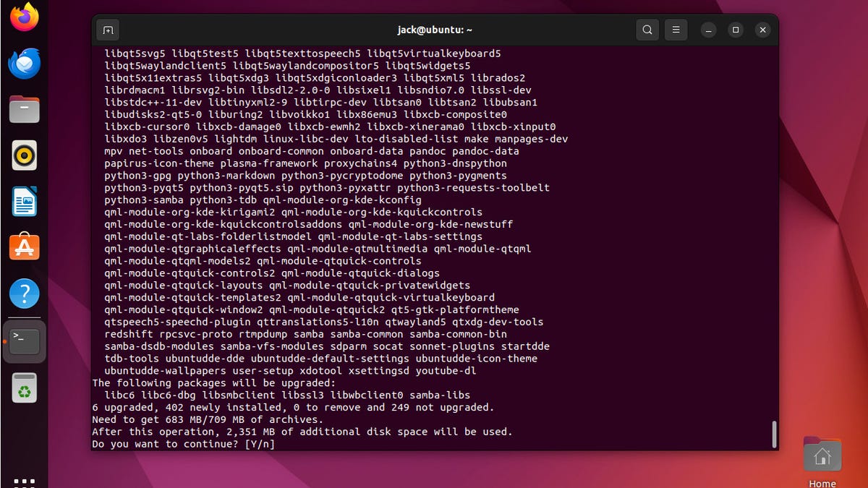Image resolution: width=868 pixels, height=488 pixels.
Task: Click 'papirus-icon-theme' package name
Action: coord(158,163)
